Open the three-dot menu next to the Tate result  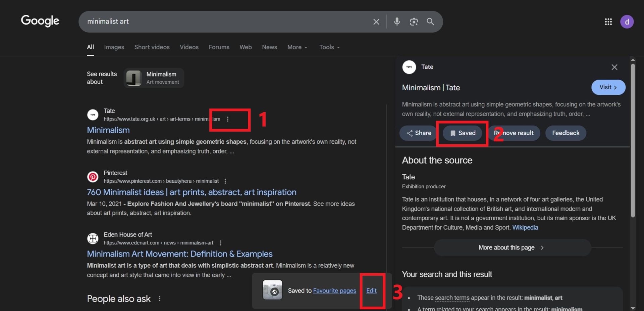228,119
